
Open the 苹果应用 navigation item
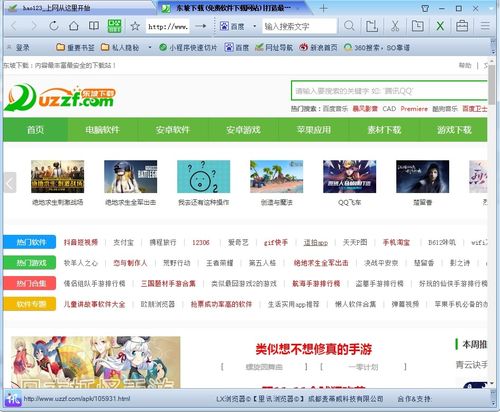coord(313,130)
